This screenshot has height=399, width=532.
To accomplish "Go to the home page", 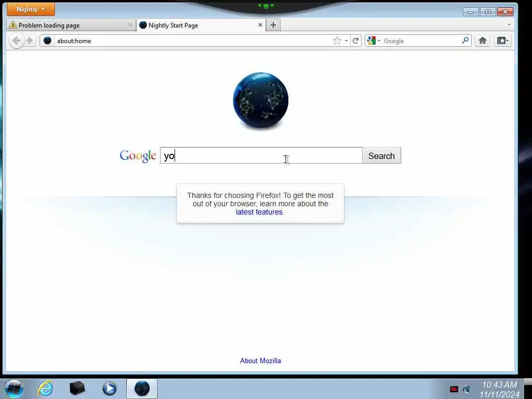I will click(x=483, y=41).
